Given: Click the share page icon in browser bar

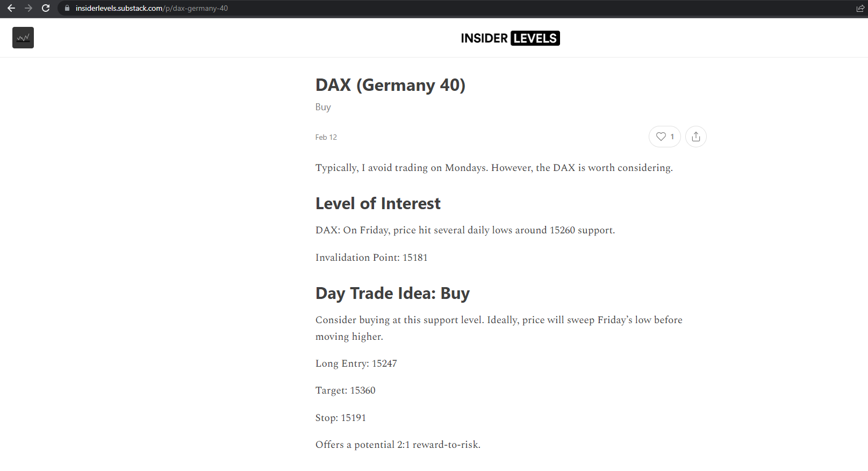Looking at the screenshot, I should coord(860,8).
